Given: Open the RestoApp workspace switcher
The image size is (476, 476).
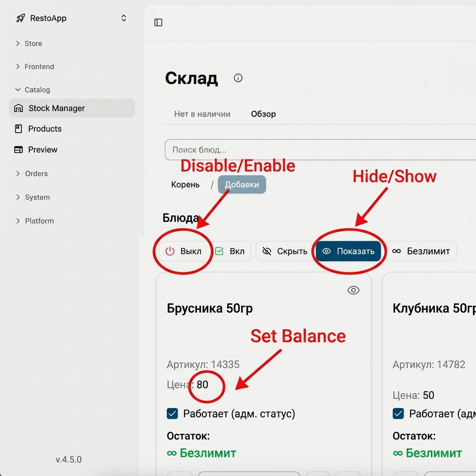Looking at the screenshot, I should [124, 18].
